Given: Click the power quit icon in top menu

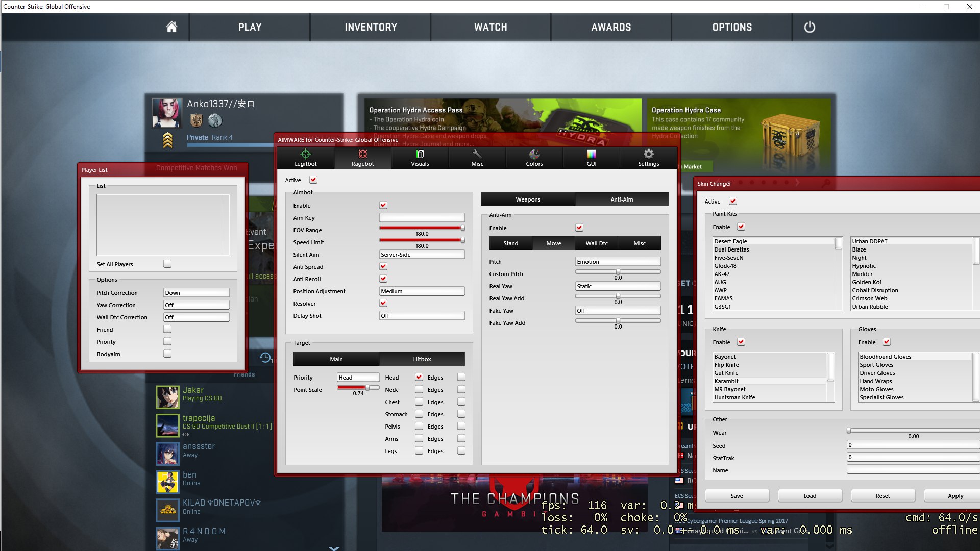Looking at the screenshot, I should click(810, 27).
